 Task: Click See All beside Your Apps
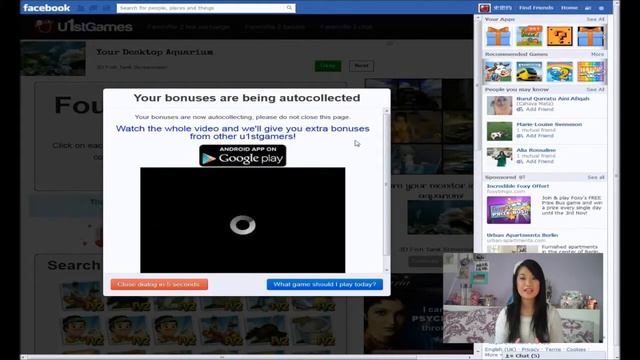point(595,19)
